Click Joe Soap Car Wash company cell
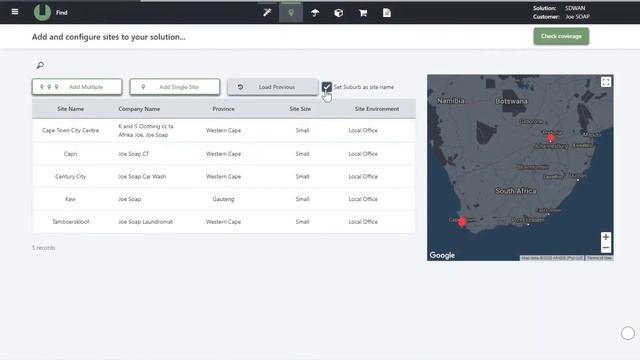640x360 pixels. click(142, 176)
